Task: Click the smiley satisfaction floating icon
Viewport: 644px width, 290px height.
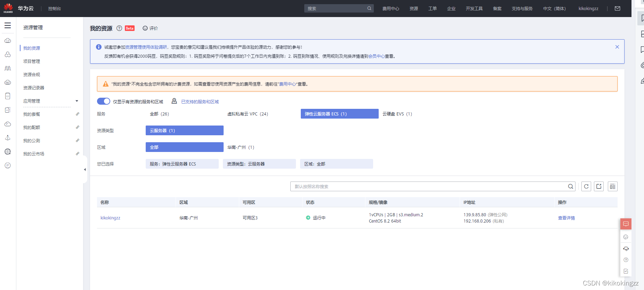Action: (626, 237)
